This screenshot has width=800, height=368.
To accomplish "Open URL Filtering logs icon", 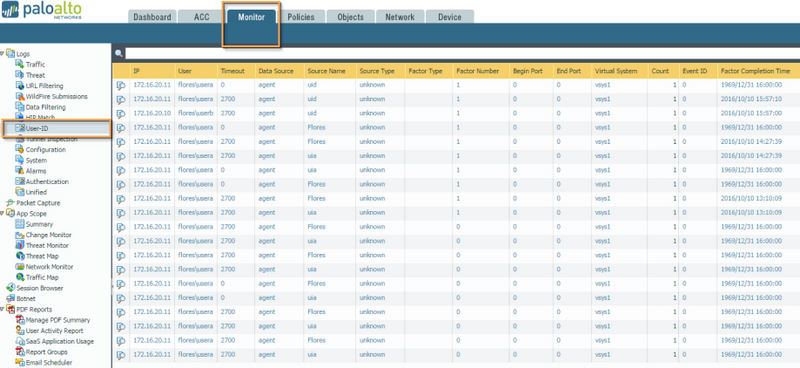I will 19,86.
